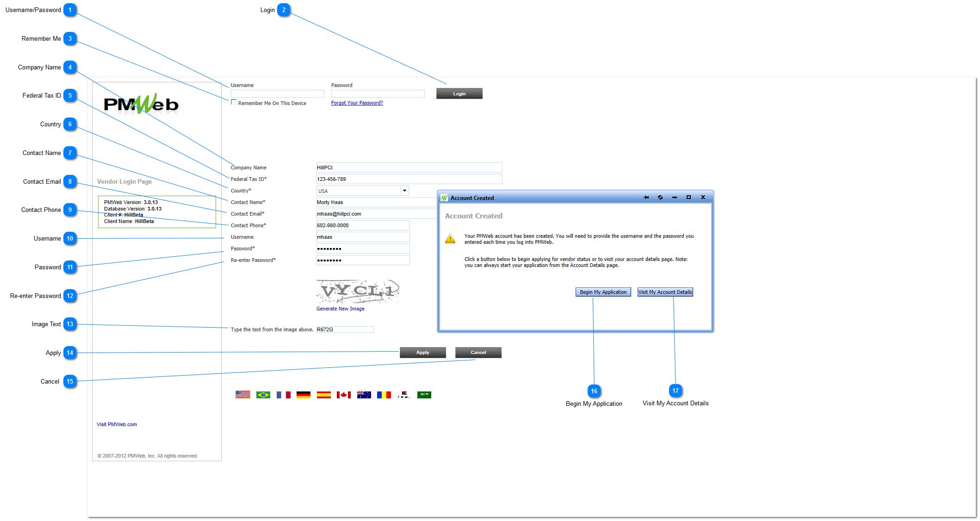
Task: Click the yellow warning icon in dialog
Action: [450, 239]
